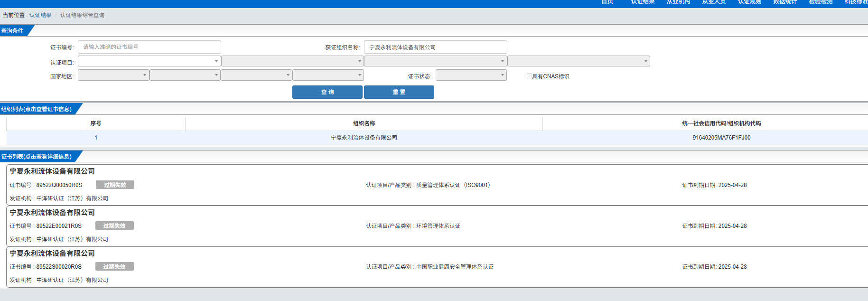Open 首页 in the top navigation
This screenshot has width=868, height=301.
tap(607, 2)
